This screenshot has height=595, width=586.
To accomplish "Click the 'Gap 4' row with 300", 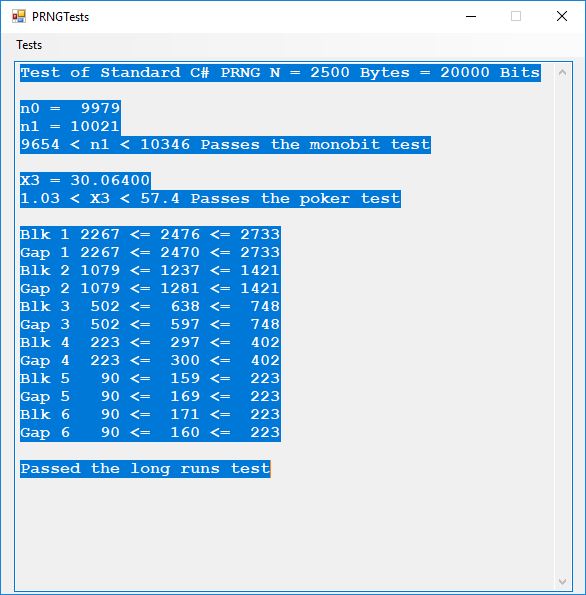I will tap(150, 360).
